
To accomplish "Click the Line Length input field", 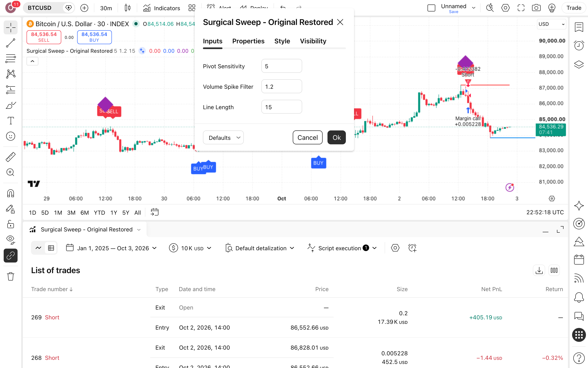I will tap(282, 107).
